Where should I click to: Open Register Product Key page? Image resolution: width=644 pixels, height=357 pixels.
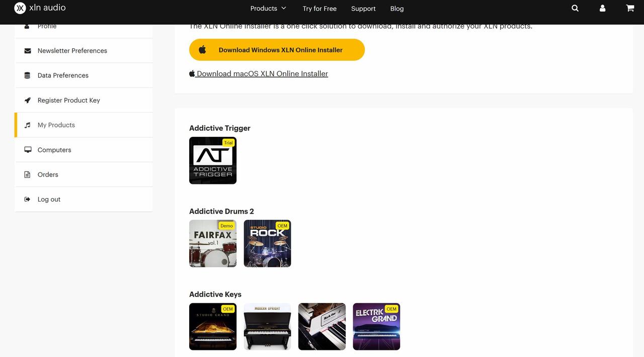tap(68, 100)
